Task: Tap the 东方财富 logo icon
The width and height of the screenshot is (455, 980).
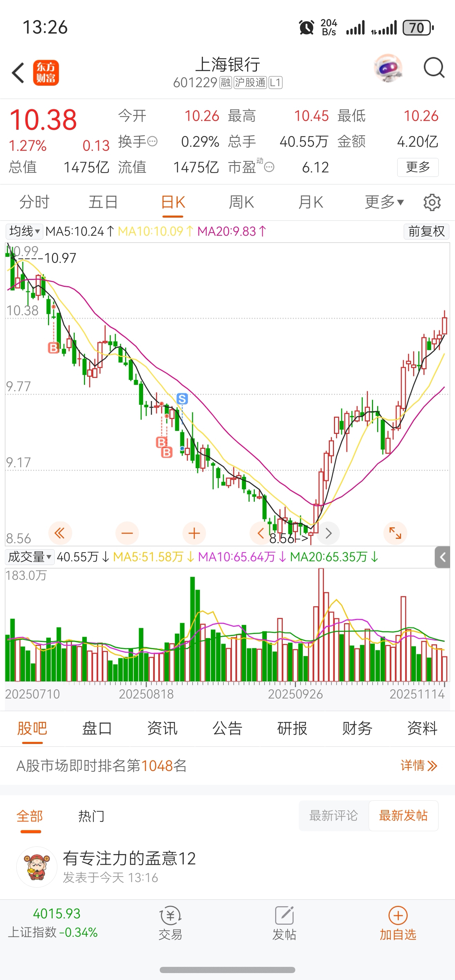Action: (46, 73)
